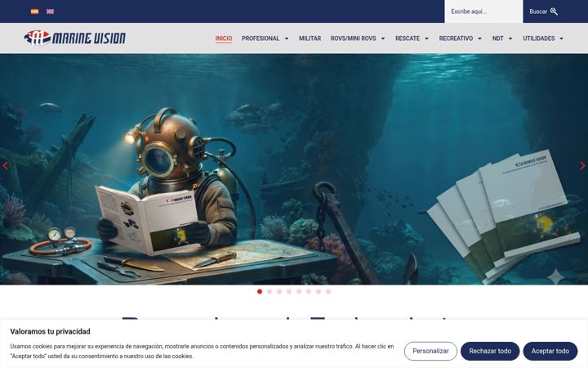Viewport: 588px width, 368px height.
Task: Click Personalizar cookie button
Action: point(430,351)
